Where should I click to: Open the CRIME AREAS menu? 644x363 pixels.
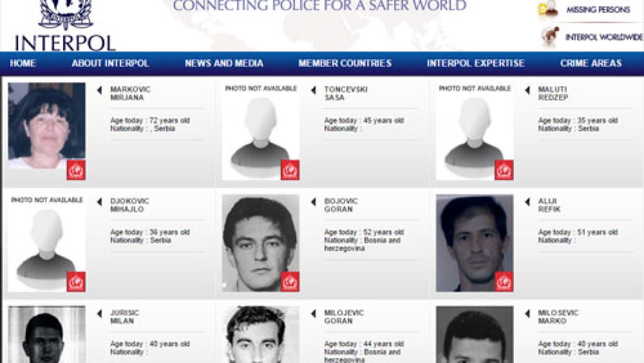click(591, 63)
